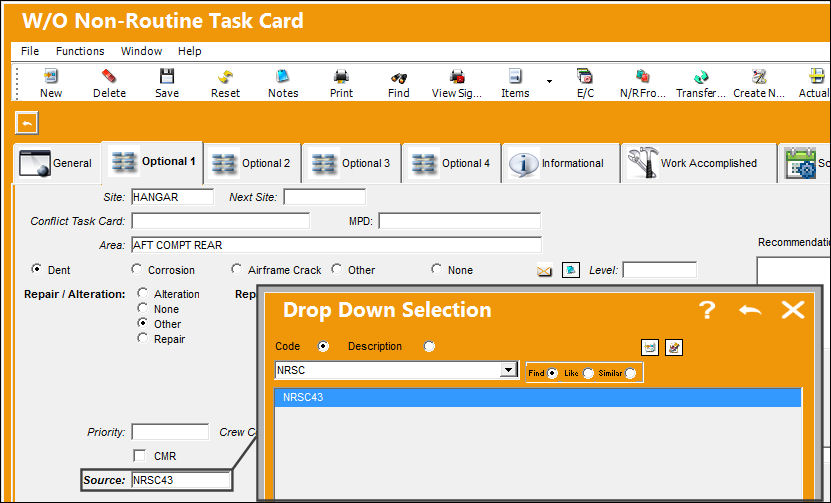The width and height of the screenshot is (831, 503).
Task: Toggle the CMR checkbox
Action: click(x=139, y=455)
